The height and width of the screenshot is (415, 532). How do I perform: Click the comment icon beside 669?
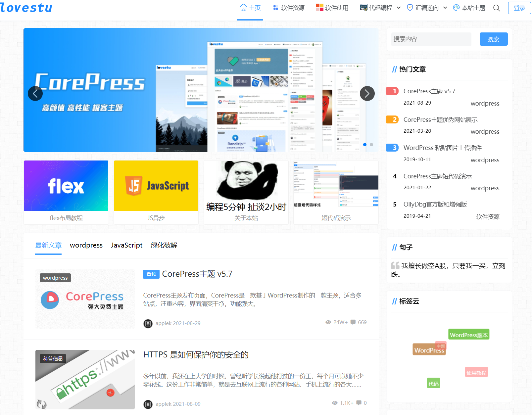353,322
